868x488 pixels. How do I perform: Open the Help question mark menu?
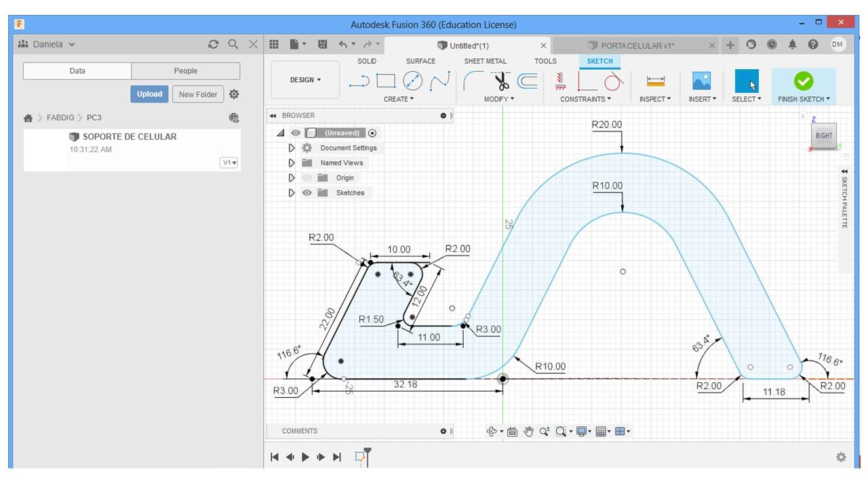pos(813,45)
